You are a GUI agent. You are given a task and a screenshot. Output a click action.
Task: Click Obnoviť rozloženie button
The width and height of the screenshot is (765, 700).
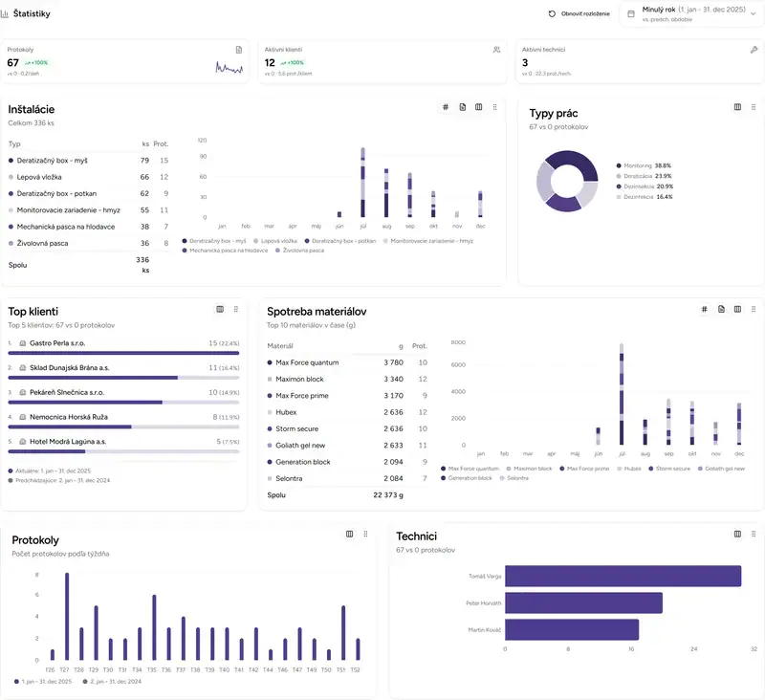pyautogui.click(x=579, y=14)
